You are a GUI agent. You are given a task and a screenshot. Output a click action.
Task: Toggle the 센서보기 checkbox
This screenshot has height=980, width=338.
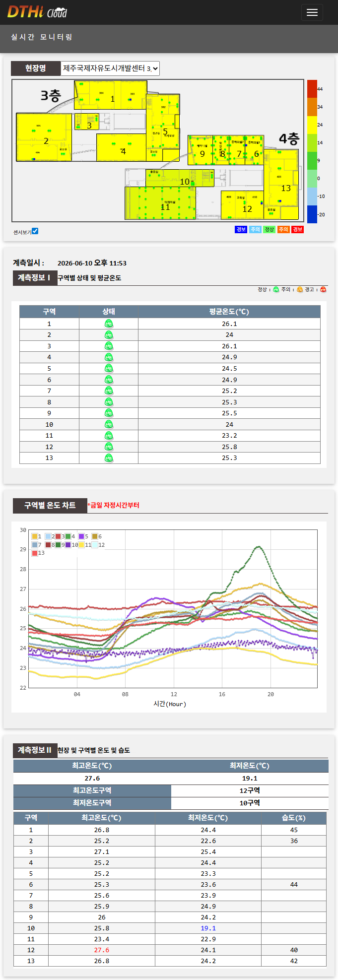[35, 231]
